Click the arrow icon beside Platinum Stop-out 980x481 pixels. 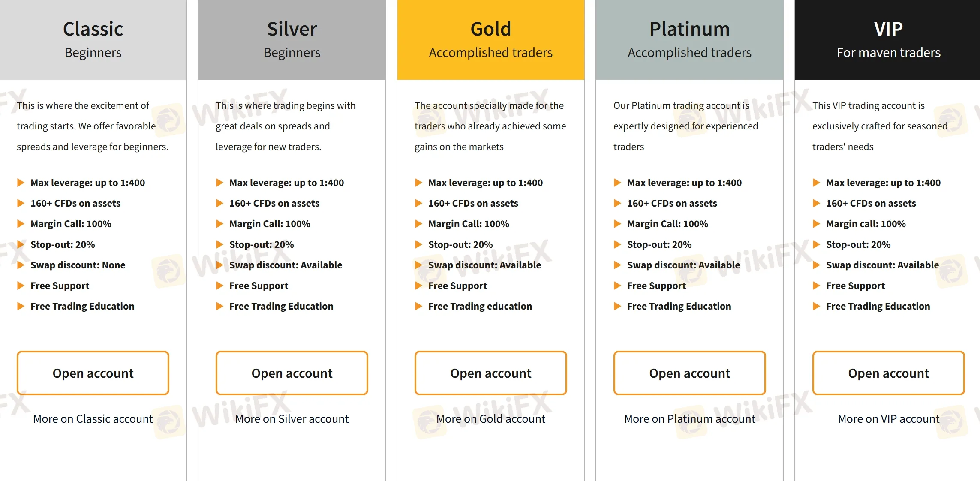click(617, 244)
